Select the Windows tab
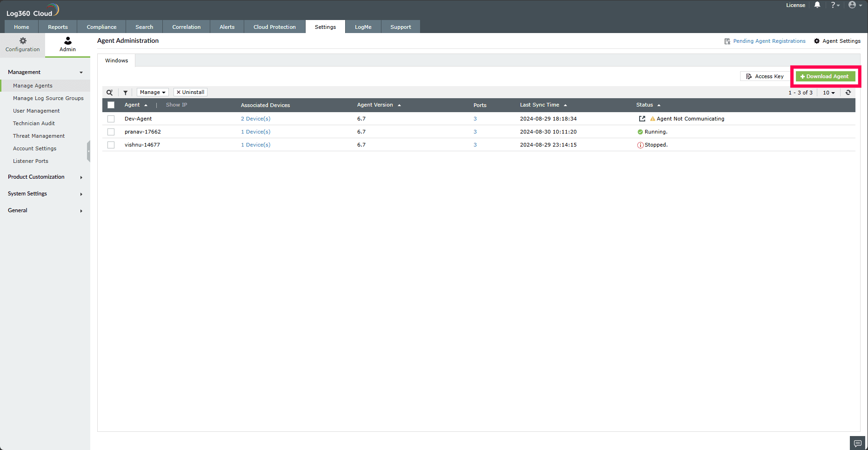Image resolution: width=868 pixels, height=450 pixels. pos(116,60)
